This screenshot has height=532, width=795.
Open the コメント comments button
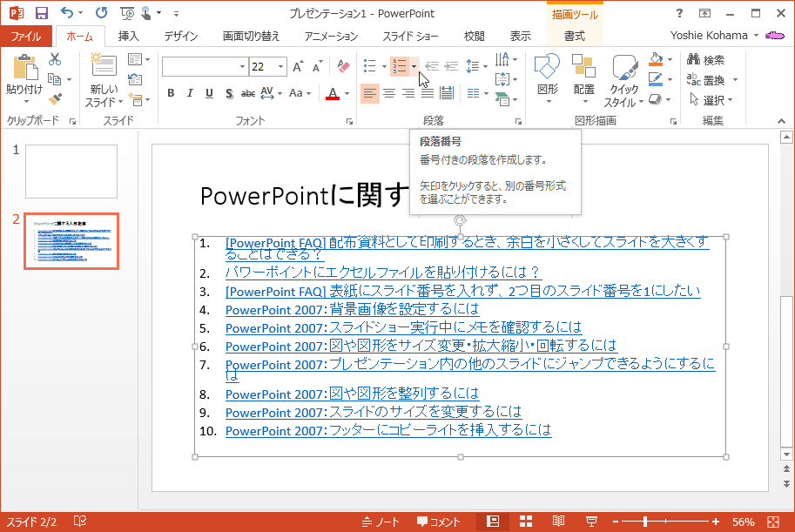(x=438, y=522)
